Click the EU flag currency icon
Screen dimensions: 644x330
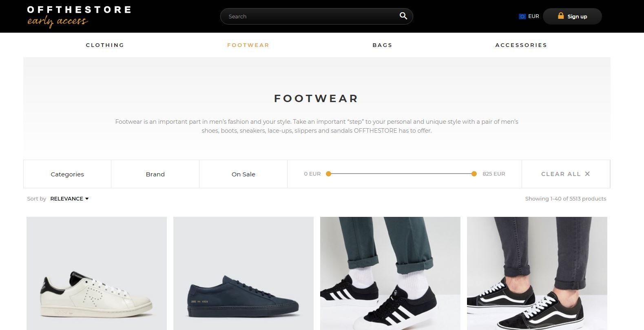click(522, 16)
